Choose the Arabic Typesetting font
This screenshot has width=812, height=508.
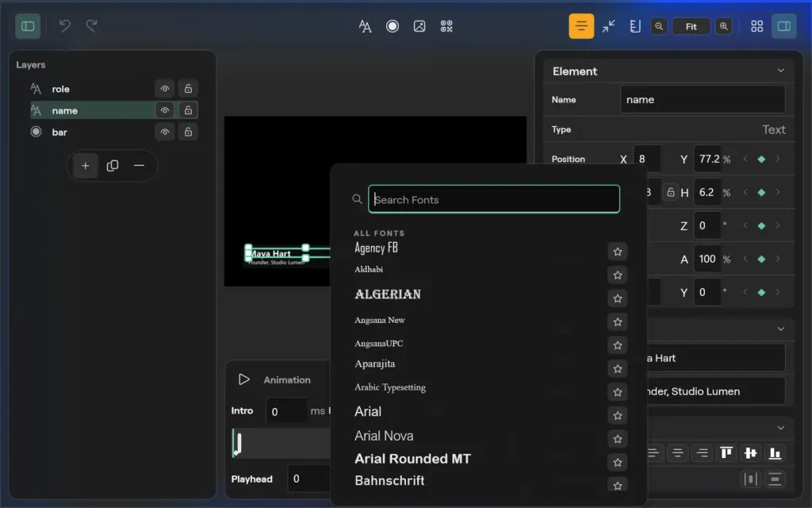pyautogui.click(x=390, y=387)
